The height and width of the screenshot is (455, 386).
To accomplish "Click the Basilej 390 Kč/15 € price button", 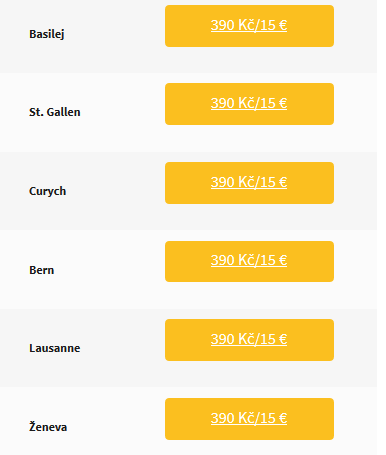I will tap(249, 26).
